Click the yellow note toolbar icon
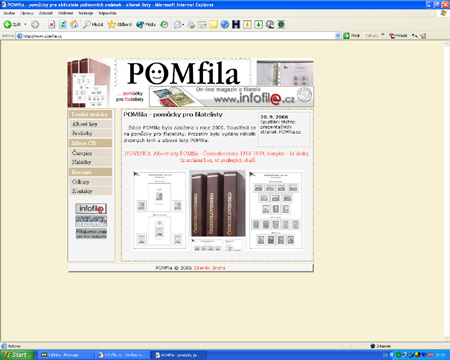Image resolution: width=450 pixels, height=360 pixels. 213,24
